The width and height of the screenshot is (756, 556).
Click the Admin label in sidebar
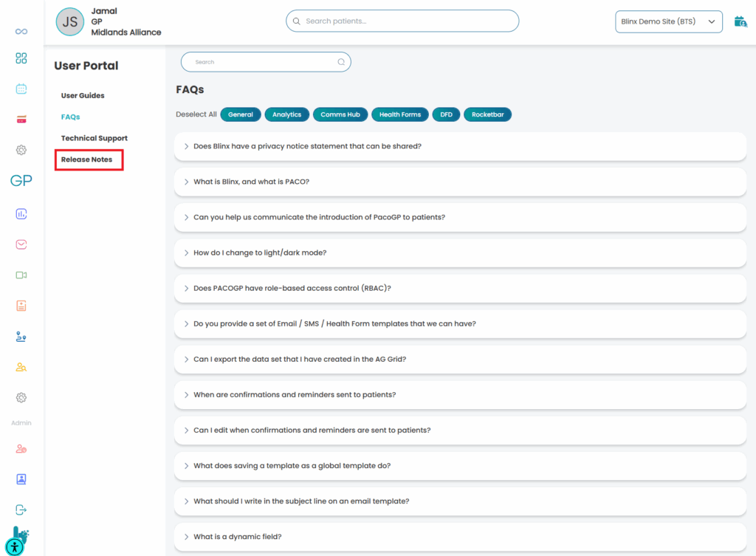click(21, 423)
